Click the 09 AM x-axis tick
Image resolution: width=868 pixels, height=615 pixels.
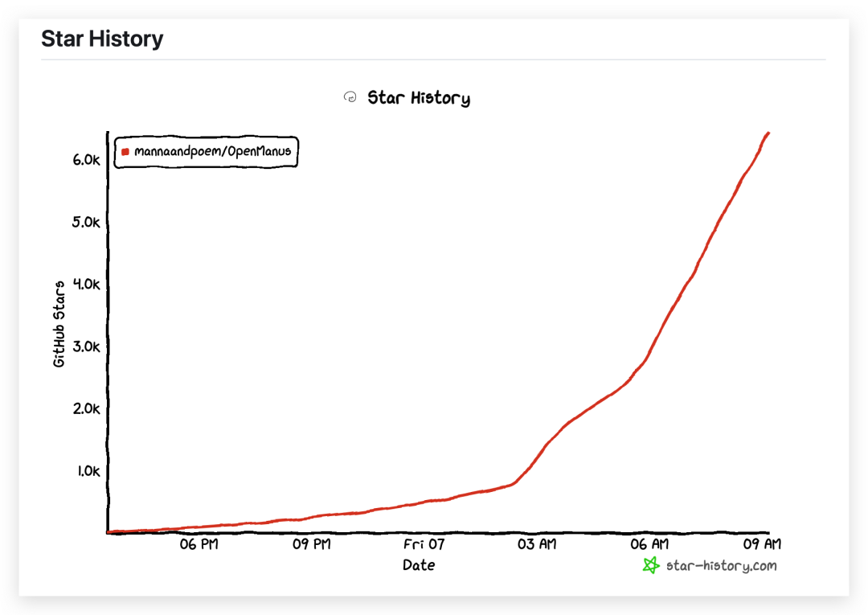[x=761, y=544]
